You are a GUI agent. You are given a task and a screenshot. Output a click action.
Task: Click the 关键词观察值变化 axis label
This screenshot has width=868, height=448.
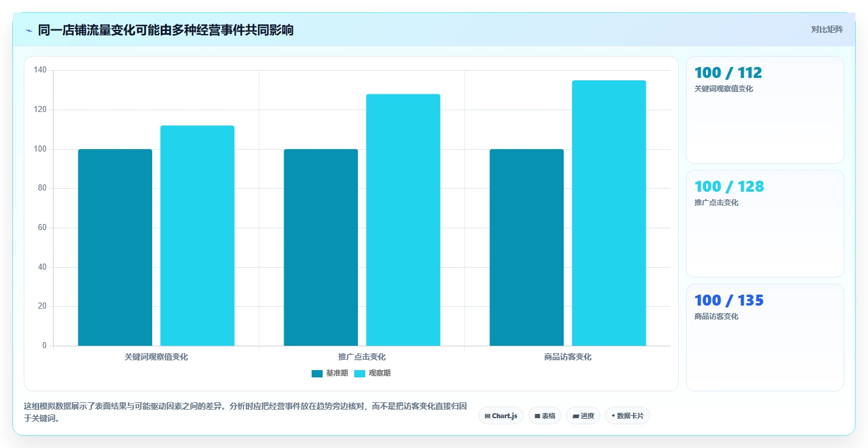(156, 357)
